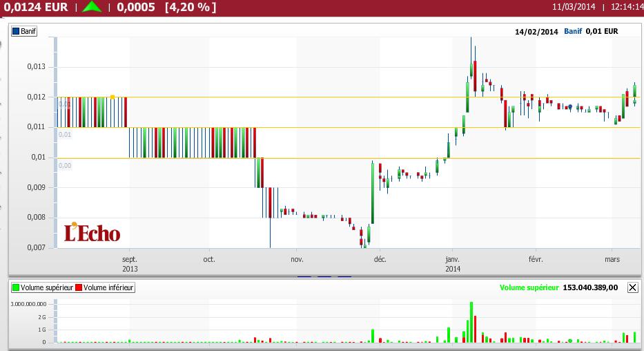Click the 0,013 price axis label
This screenshot has height=351, width=644.
click(x=36, y=66)
